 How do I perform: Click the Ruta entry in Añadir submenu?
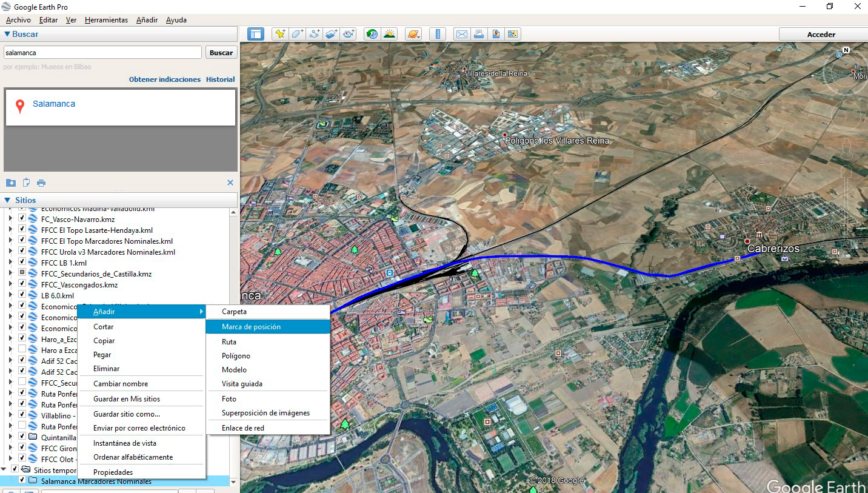(x=268, y=342)
